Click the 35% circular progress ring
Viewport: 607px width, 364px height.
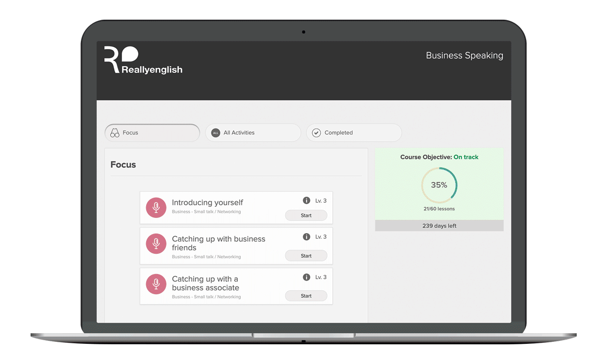coord(439,185)
